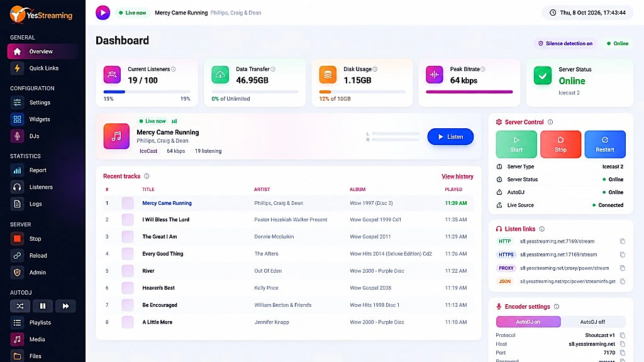Screen dimensions: 644x362
Task: Copy the encoder Protocol value
Action: 623,336
